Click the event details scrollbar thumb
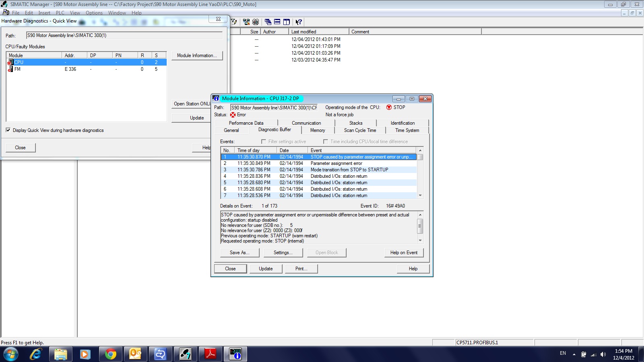This screenshot has width=644, height=362. pyautogui.click(x=420, y=226)
